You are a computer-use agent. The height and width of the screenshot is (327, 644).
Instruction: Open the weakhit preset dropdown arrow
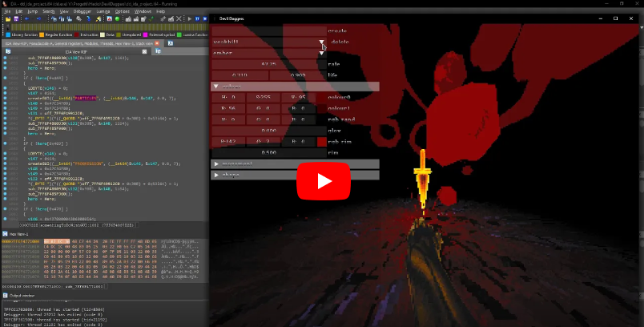321,42
